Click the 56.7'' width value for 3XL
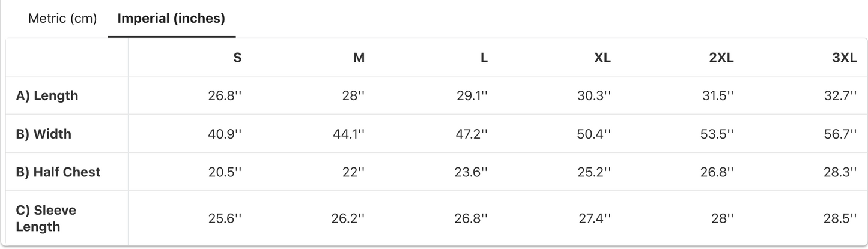The image size is (868, 249). pyautogui.click(x=840, y=134)
